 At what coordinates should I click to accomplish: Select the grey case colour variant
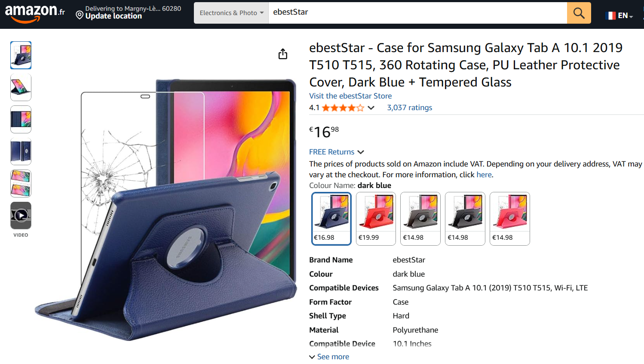pos(420,219)
